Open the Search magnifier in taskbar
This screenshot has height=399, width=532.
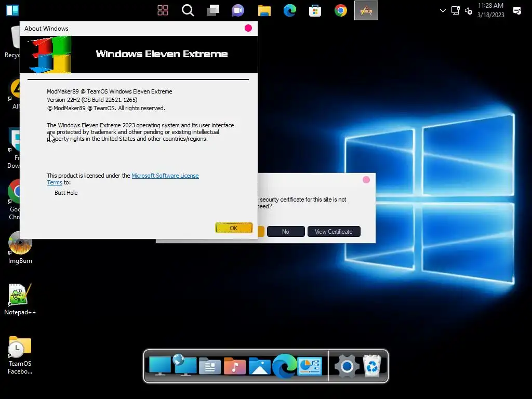pyautogui.click(x=188, y=10)
